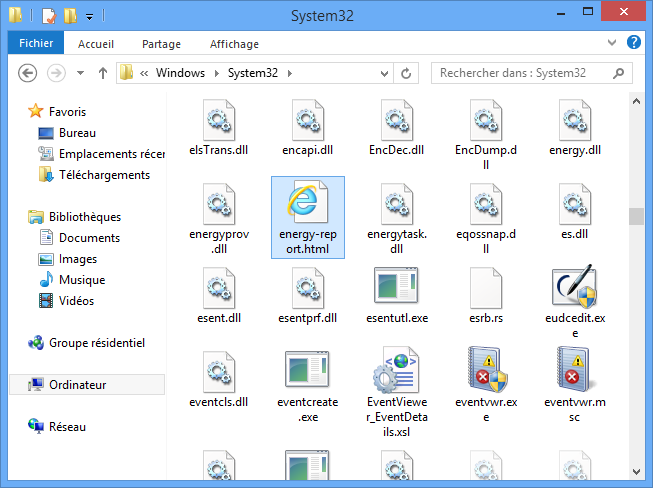
Task: Select the esrb.rs blank file icon
Action: coord(486,288)
